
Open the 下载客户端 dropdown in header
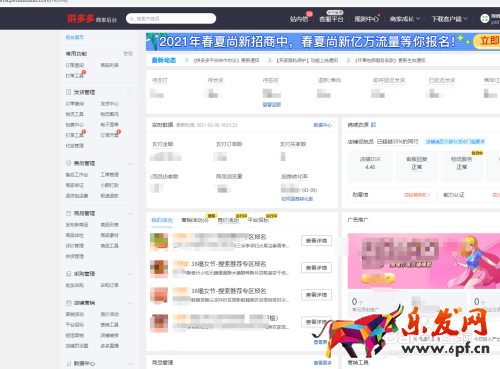(449, 19)
